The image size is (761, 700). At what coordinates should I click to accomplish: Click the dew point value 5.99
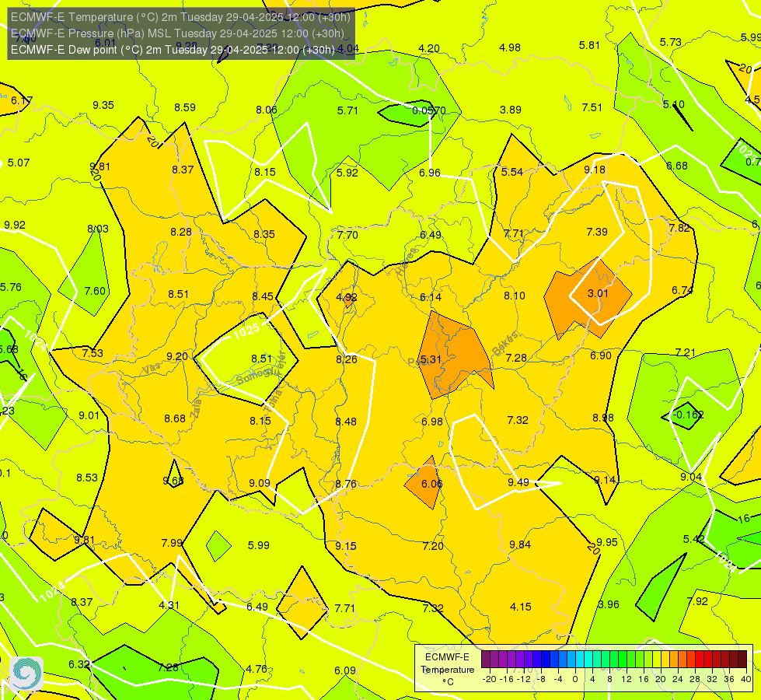tap(259, 545)
